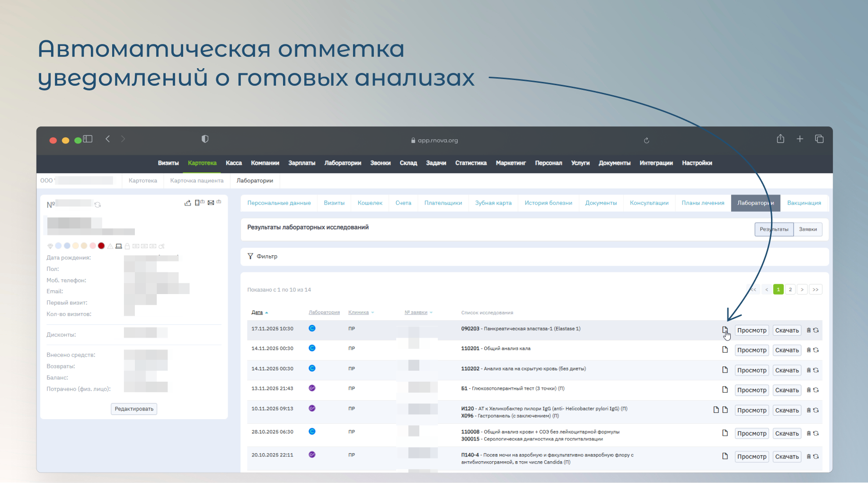Click the mobile phone icon in patient card
Viewport: 868px width, 483px height.
pyautogui.click(x=197, y=203)
